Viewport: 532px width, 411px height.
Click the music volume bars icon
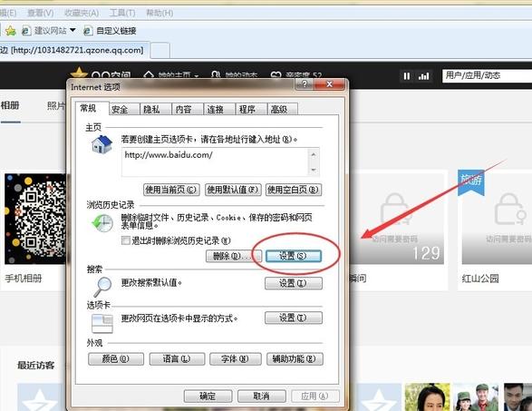423,76
